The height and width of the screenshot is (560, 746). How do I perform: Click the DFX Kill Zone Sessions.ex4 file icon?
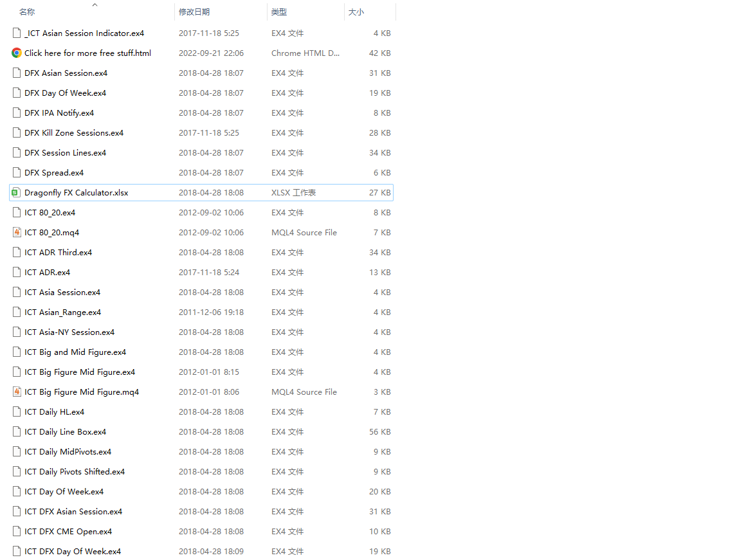17,133
